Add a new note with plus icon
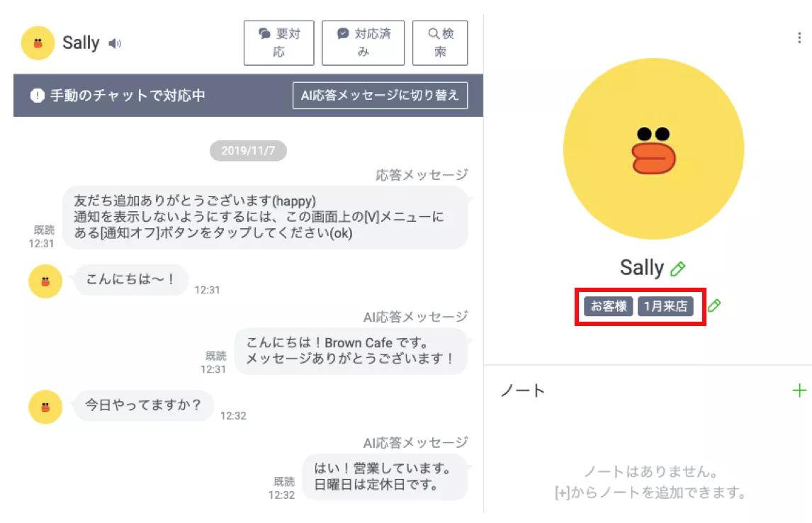 (x=799, y=390)
